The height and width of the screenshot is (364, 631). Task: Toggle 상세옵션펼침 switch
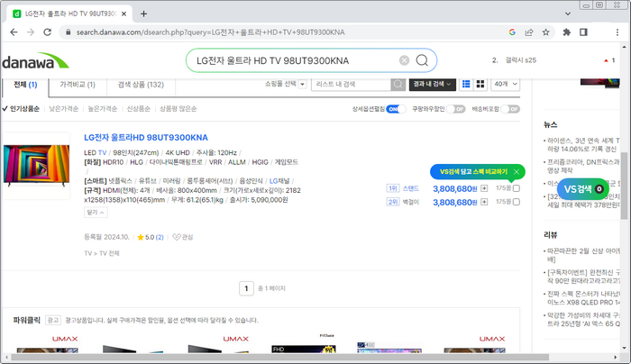point(396,109)
